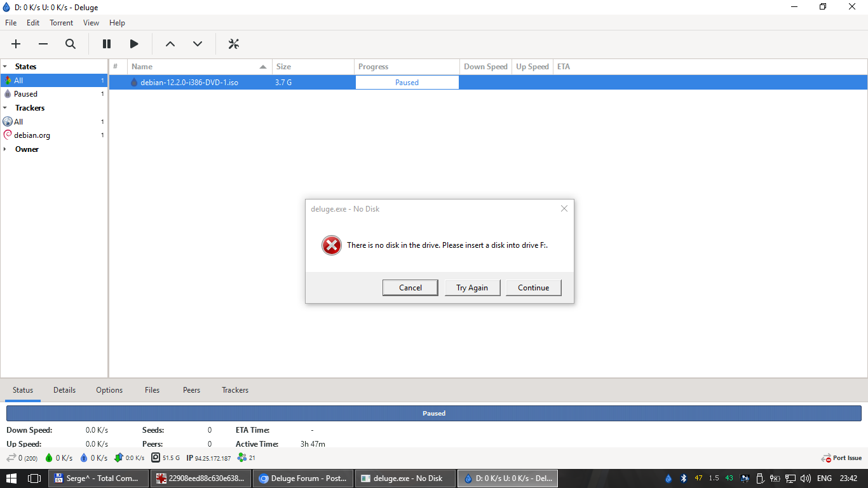
Task: Click Cancel in No Disk dialog
Action: [x=410, y=288]
